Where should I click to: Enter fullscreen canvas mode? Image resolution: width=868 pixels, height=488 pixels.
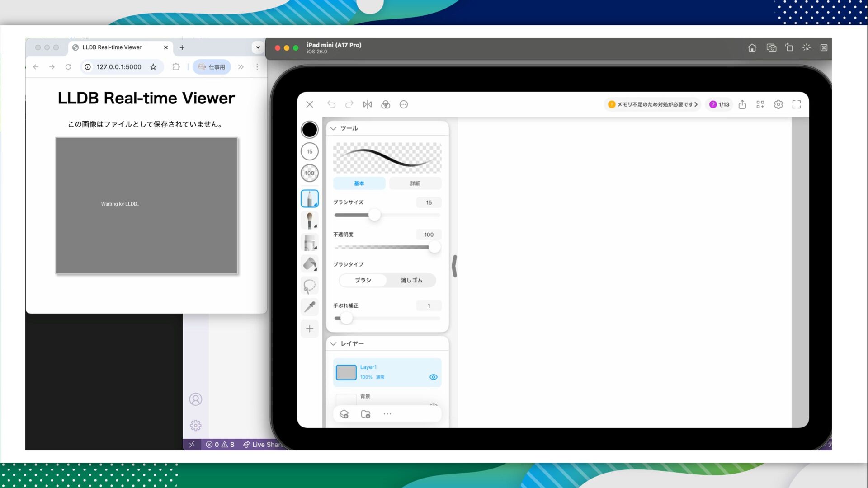point(797,104)
